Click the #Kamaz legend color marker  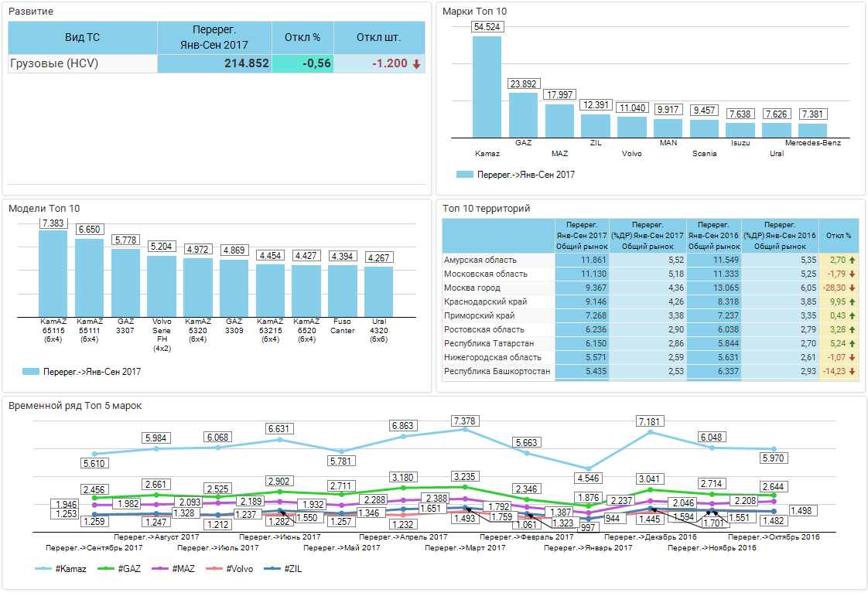click(43, 569)
